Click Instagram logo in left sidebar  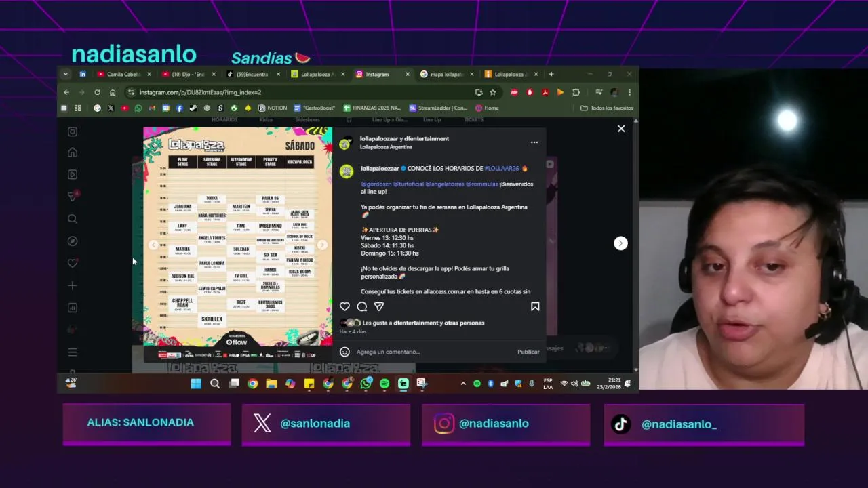point(73,131)
